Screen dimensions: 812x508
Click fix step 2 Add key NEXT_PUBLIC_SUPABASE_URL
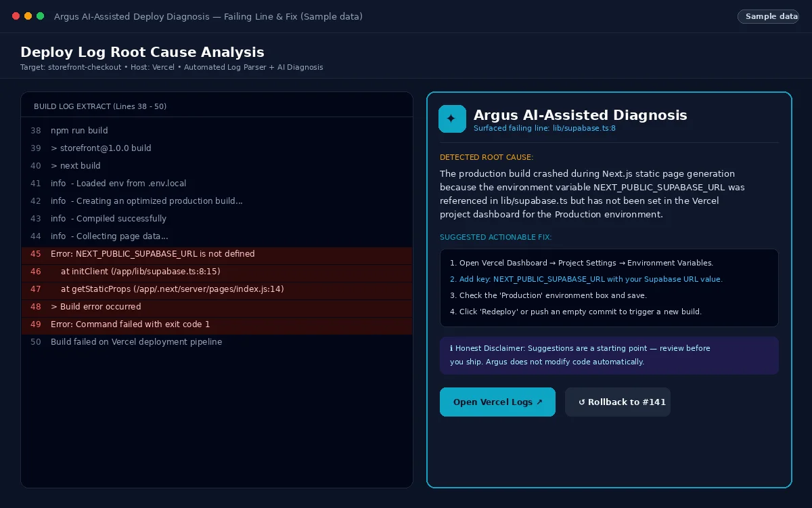click(x=586, y=279)
